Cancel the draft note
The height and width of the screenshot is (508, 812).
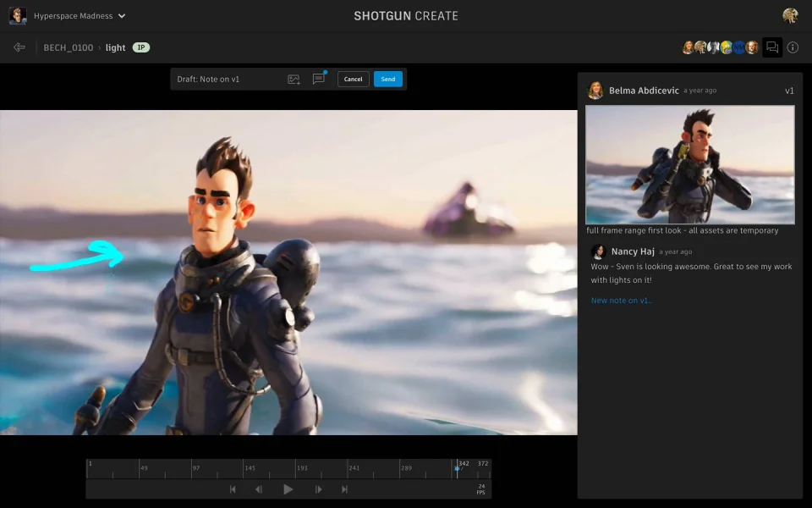(354, 79)
